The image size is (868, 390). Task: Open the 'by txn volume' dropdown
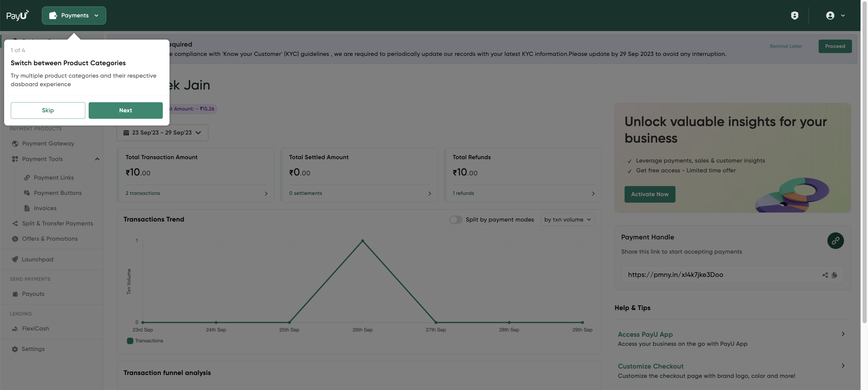[x=567, y=220]
